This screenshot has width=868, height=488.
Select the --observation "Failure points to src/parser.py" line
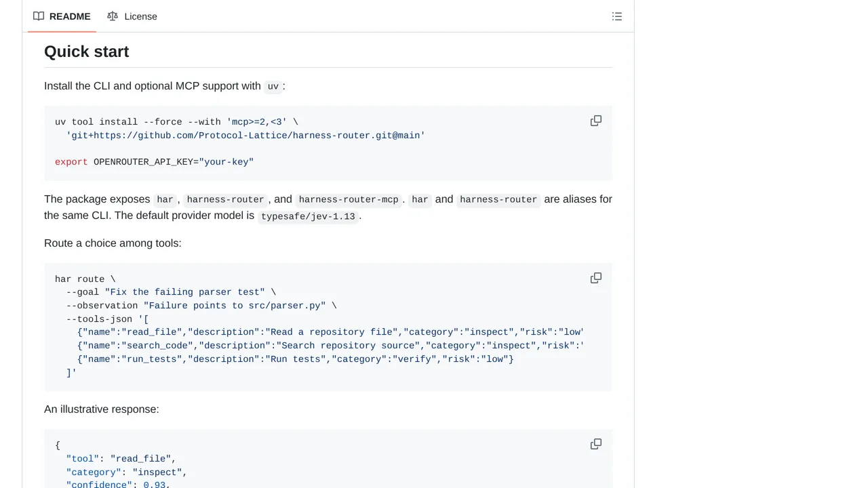coord(201,306)
